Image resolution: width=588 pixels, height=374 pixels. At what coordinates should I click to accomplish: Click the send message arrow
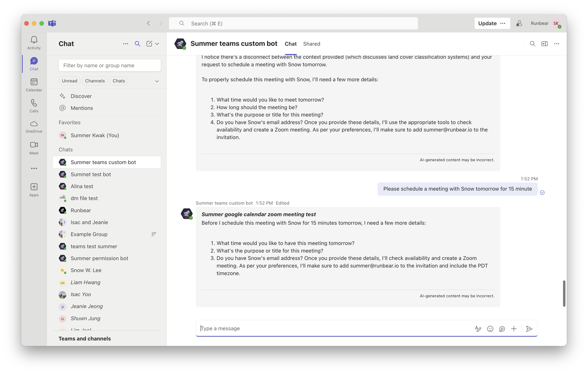tap(529, 329)
